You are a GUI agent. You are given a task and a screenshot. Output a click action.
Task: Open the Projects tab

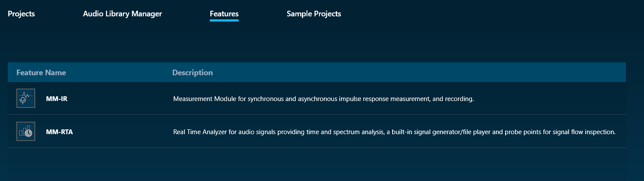tap(21, 14)
